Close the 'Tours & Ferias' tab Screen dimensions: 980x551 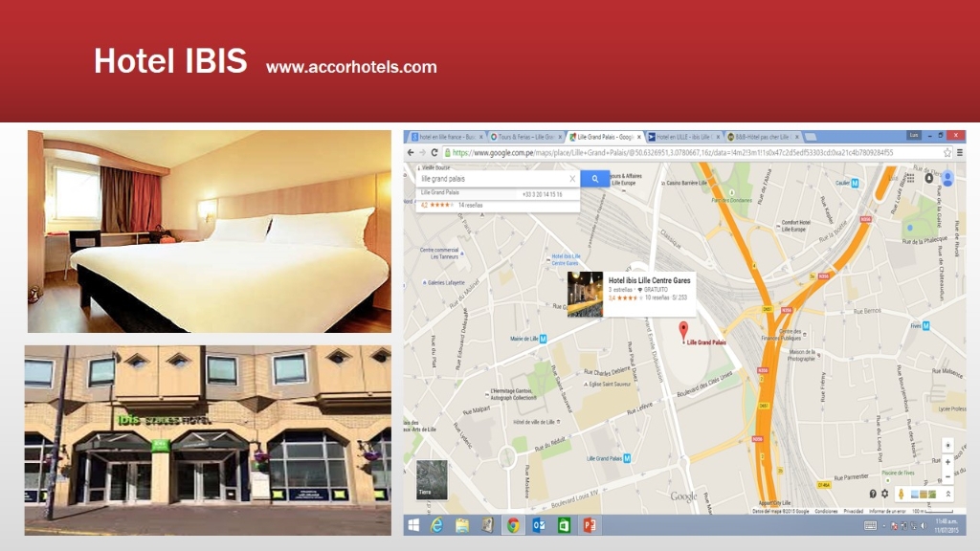point(559,137)
